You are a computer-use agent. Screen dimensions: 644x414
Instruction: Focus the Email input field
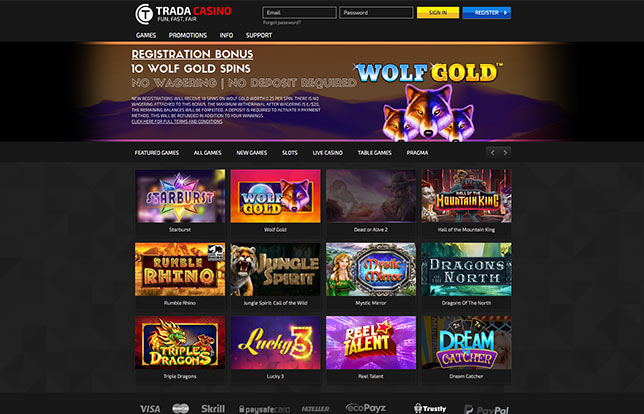299,13
